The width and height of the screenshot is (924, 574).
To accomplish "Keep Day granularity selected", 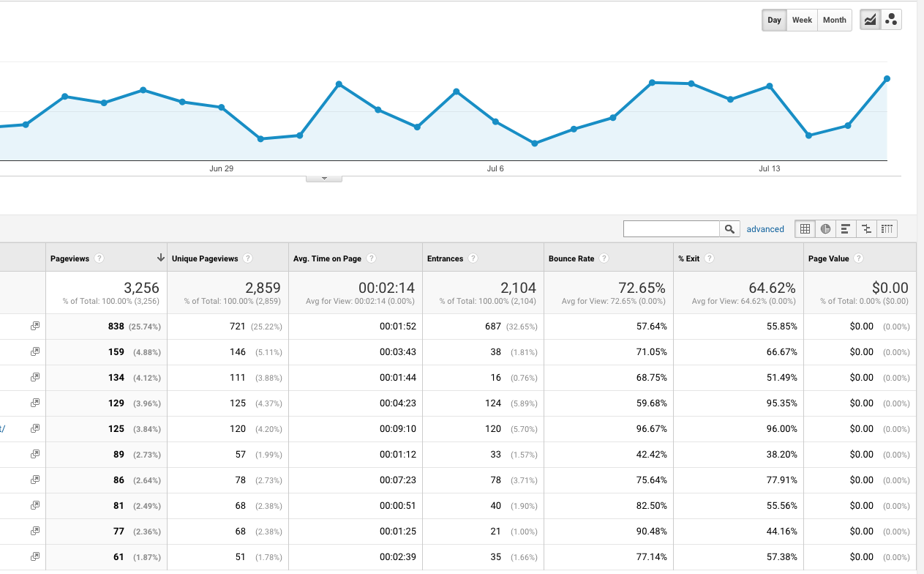I will tap(774, 20).
